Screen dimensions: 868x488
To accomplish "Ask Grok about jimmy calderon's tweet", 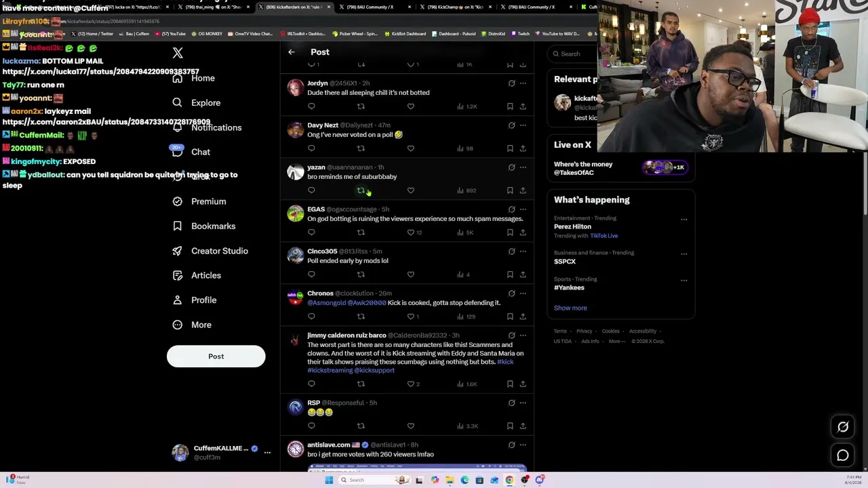I will 511,335.
